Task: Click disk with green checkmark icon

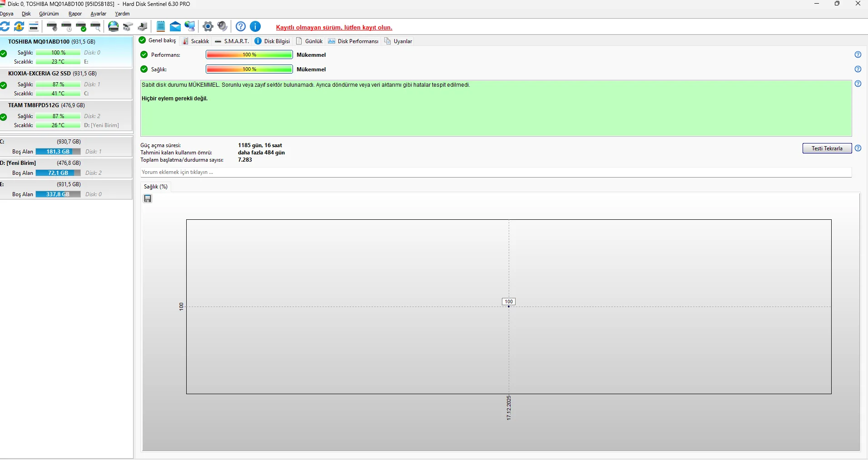Action: [81, 26]
